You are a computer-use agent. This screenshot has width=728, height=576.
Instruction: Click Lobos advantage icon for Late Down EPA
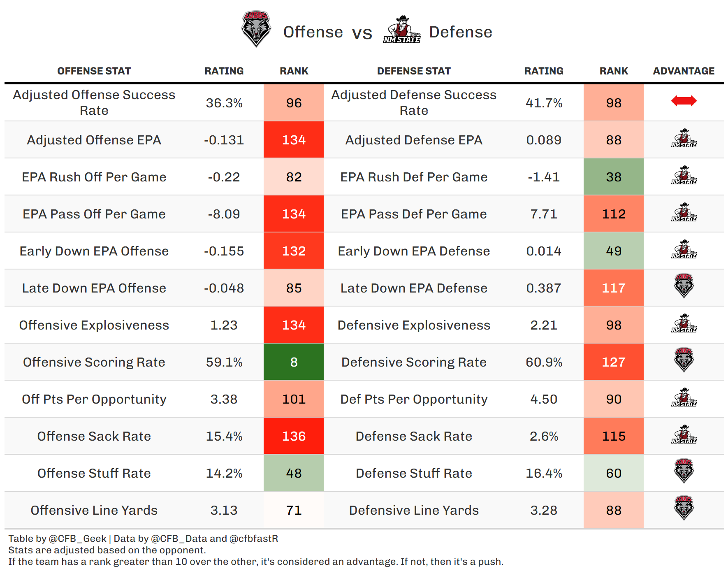point(684,286)
